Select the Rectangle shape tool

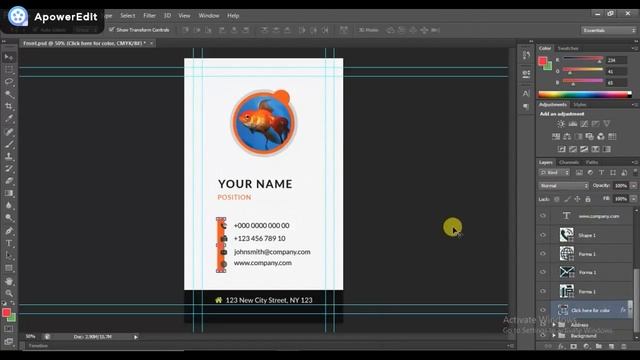pyautogui.click(x=9, y=268)
